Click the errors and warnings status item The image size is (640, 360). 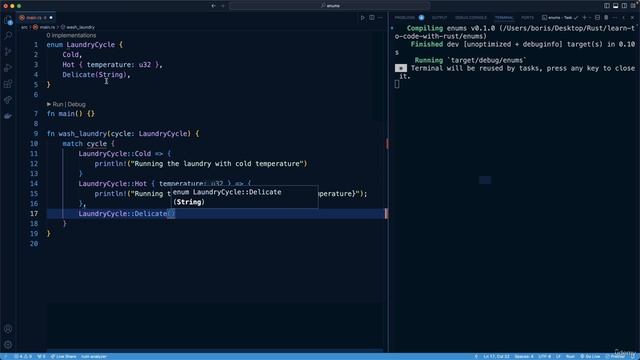tap(23, 356)
